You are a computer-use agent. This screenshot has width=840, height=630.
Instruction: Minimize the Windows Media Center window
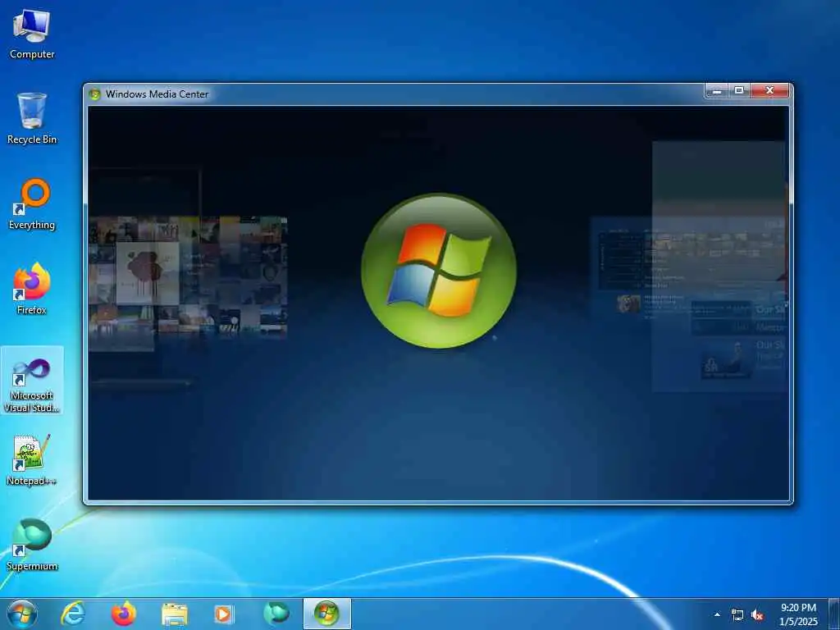tap(717, 91)
